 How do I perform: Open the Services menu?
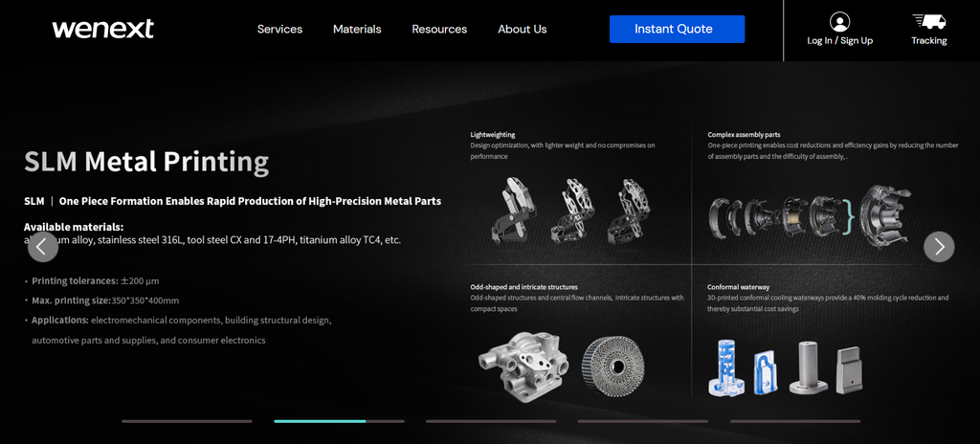(280, 29)
